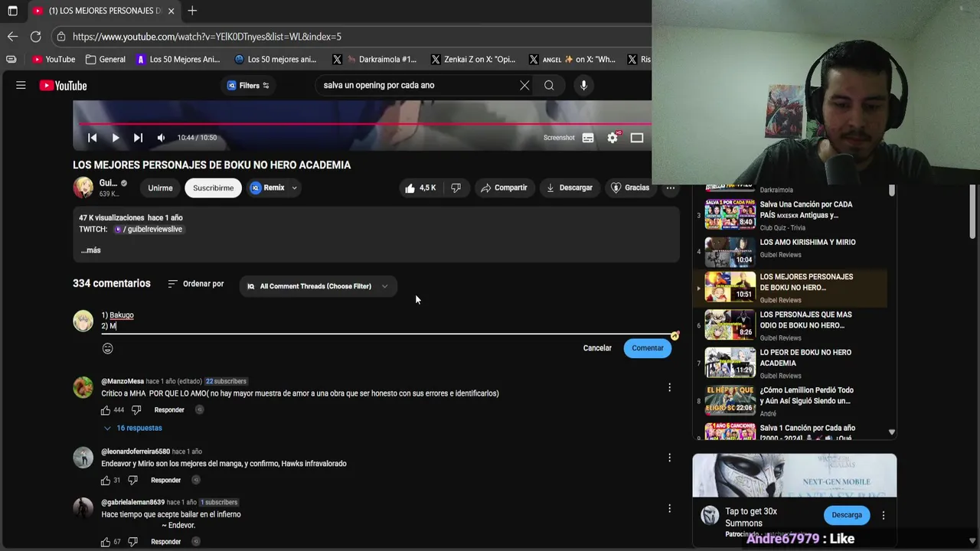Screen dimensions: 980x551
Task: Click the magnifying glass search button
Action: click(x=549, y=86)
